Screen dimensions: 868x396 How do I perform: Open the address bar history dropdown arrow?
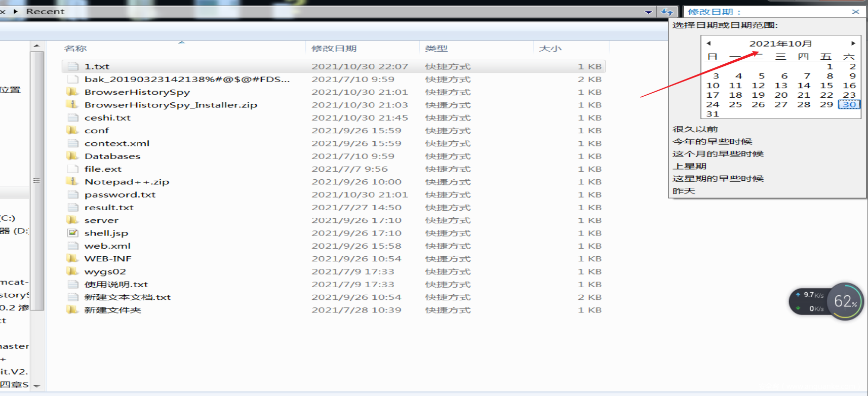tap(648, 12)
